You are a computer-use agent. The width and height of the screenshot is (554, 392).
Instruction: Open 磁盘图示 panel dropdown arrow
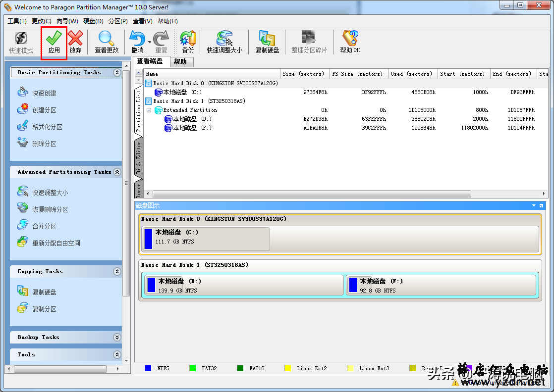coord(534,205)
